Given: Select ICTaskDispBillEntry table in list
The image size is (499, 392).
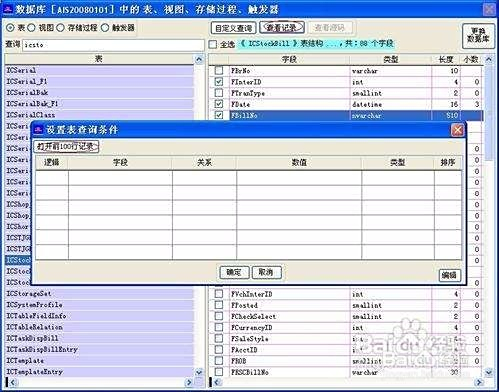Looking at the screenshot, I should (99, 350).
